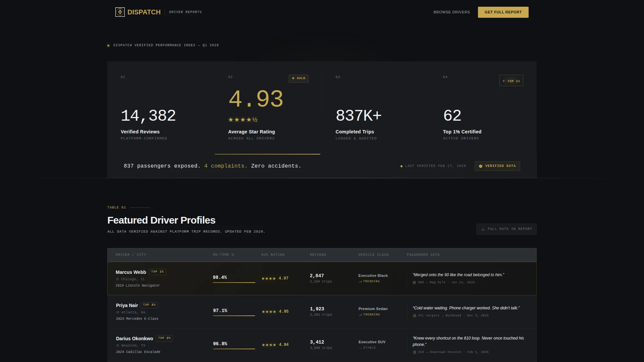The height and width of the screenshot is (362, 644).
Task: Sort by the On-Time % column header
Action: (x=223, y=255)
